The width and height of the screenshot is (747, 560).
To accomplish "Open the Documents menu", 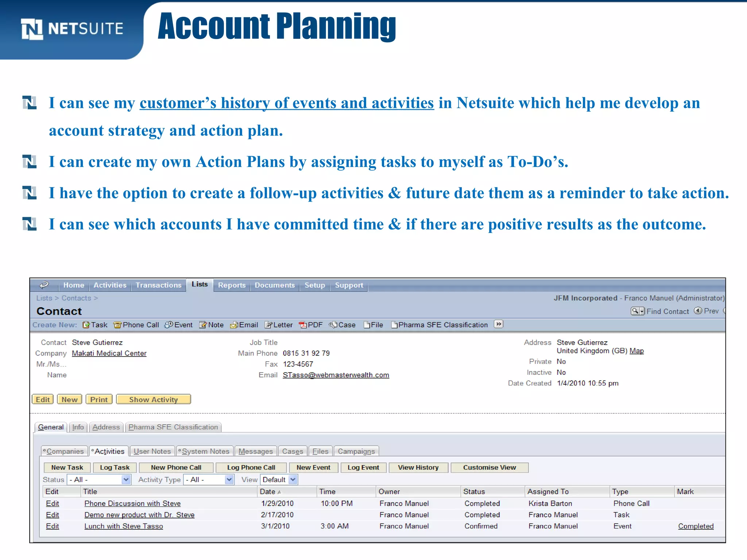I will (x=275, y=285).
